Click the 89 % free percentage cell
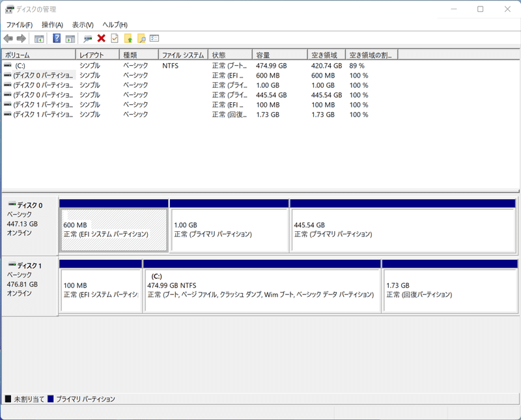Viewport: 521px width, 420px height. 357,66
